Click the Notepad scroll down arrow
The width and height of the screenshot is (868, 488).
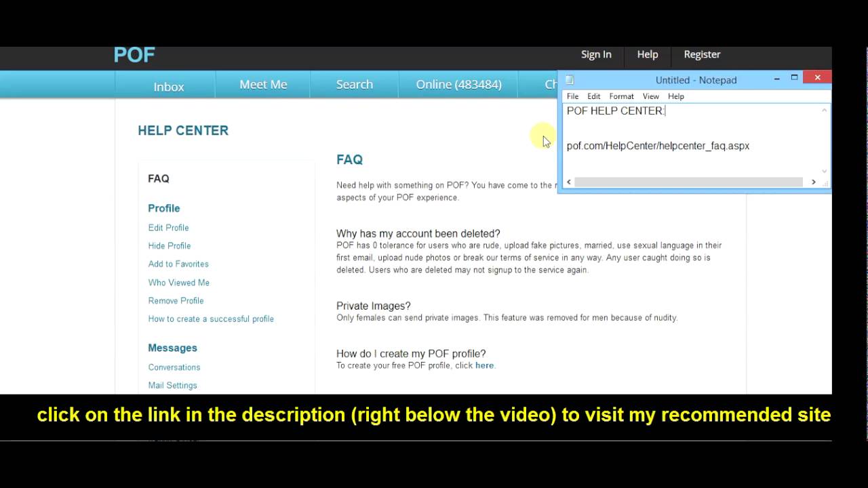click(825, 171)
